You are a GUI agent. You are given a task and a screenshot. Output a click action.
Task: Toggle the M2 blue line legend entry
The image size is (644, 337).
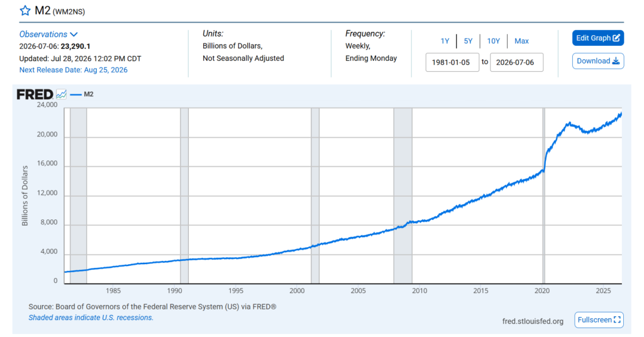click(82, 94)
